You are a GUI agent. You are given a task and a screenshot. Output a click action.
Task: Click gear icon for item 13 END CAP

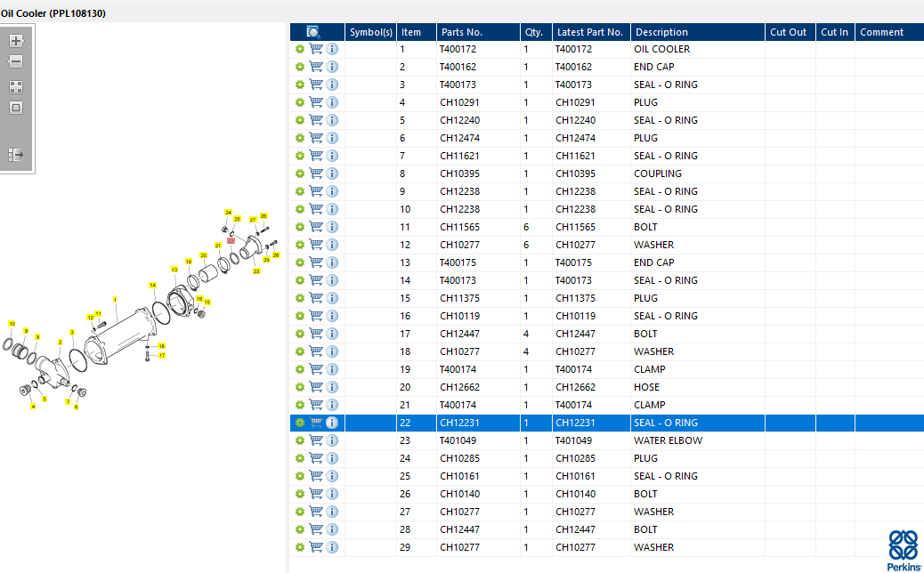[x=300, y=262]
